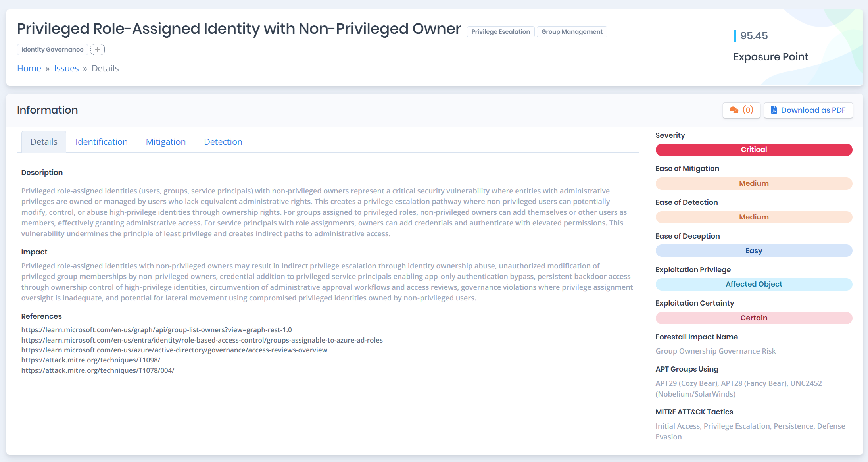
Task: Add a new tag with plus icon
Action: (97, 50)
